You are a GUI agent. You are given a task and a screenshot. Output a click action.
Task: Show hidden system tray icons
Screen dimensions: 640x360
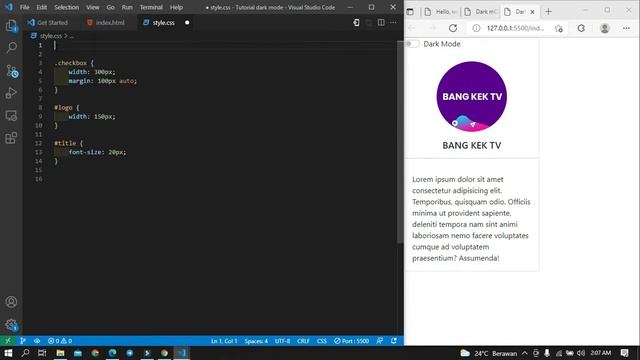pos(524,353)
